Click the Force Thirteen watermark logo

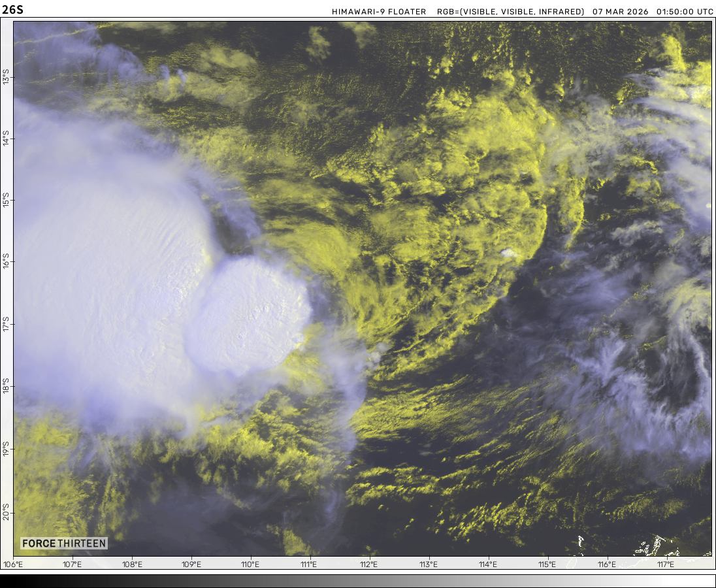pyautogui.click(x=63, y=543)
